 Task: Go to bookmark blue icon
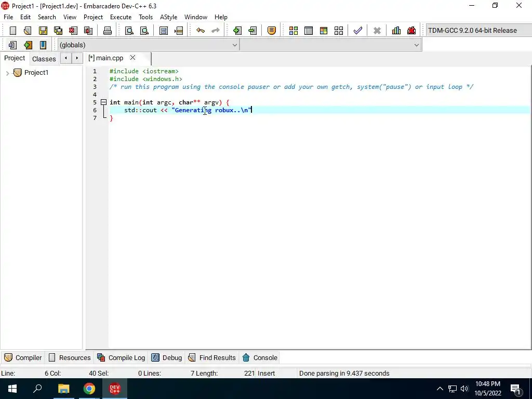pyautogui.click(x=43, y=45)
